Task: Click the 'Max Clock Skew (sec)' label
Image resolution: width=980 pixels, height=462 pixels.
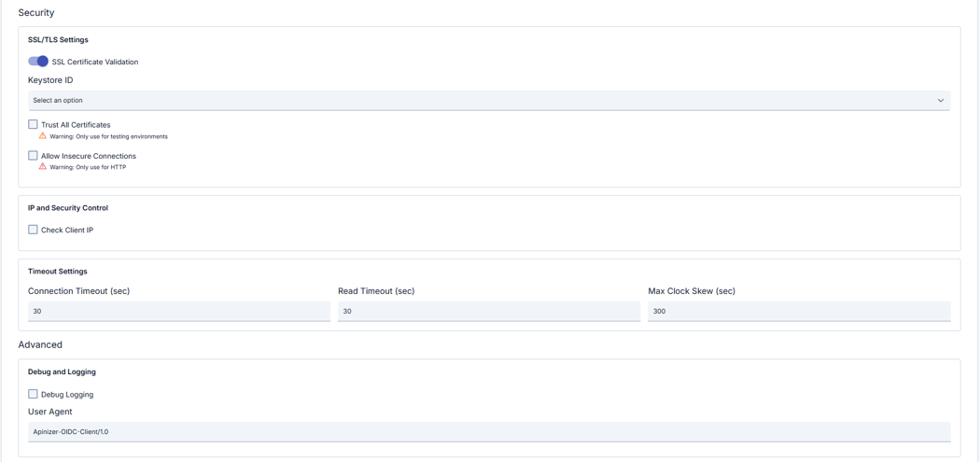Action: [692, 291]
